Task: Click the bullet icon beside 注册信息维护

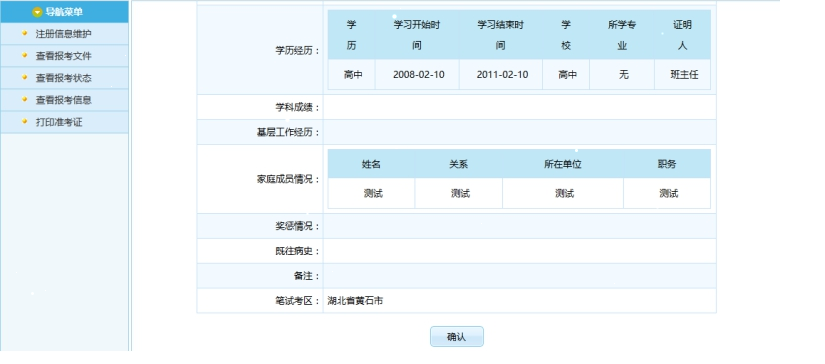Action: [x=25, y=33]
